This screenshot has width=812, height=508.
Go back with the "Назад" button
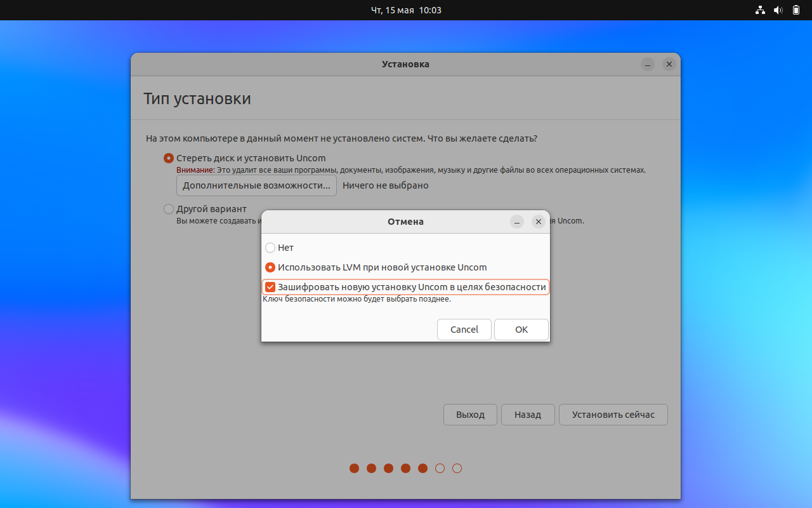tap(528, 415)
